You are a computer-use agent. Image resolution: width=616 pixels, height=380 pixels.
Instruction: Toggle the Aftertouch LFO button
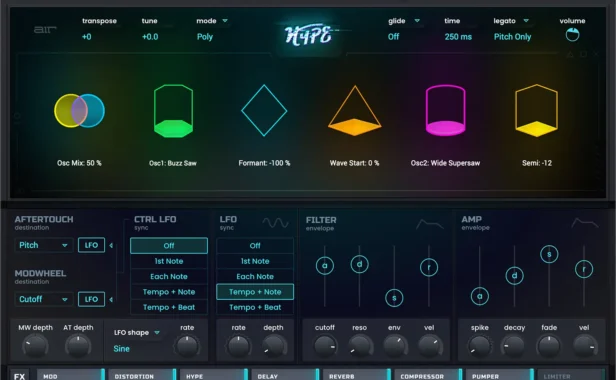tap(91, 245)
